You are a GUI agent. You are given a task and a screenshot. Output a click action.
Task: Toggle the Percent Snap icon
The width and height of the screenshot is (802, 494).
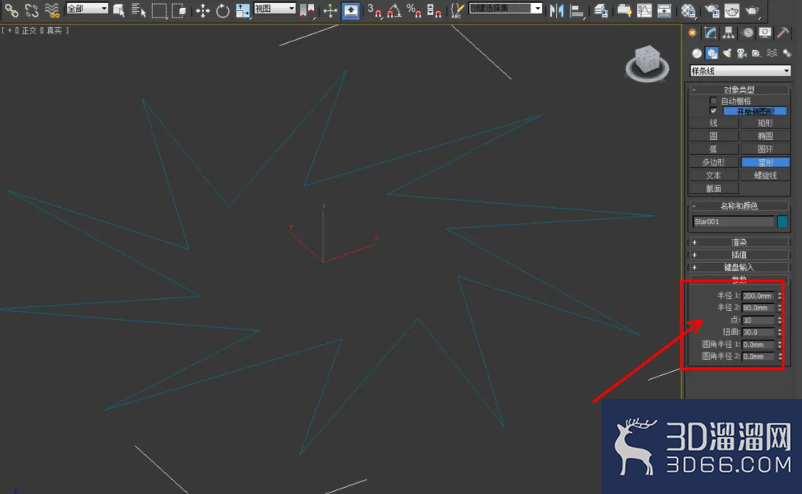coord(414,10)
